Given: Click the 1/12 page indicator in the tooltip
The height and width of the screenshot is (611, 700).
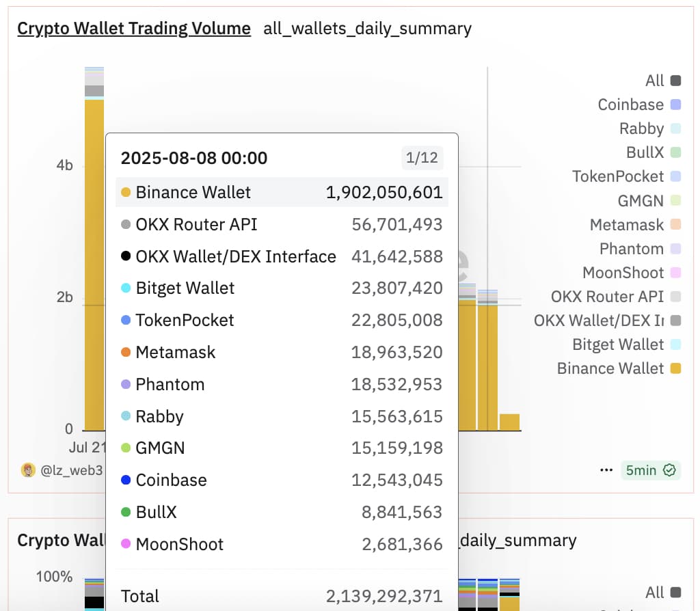Looking at the screenshot, I should click(x=422, y=159).
